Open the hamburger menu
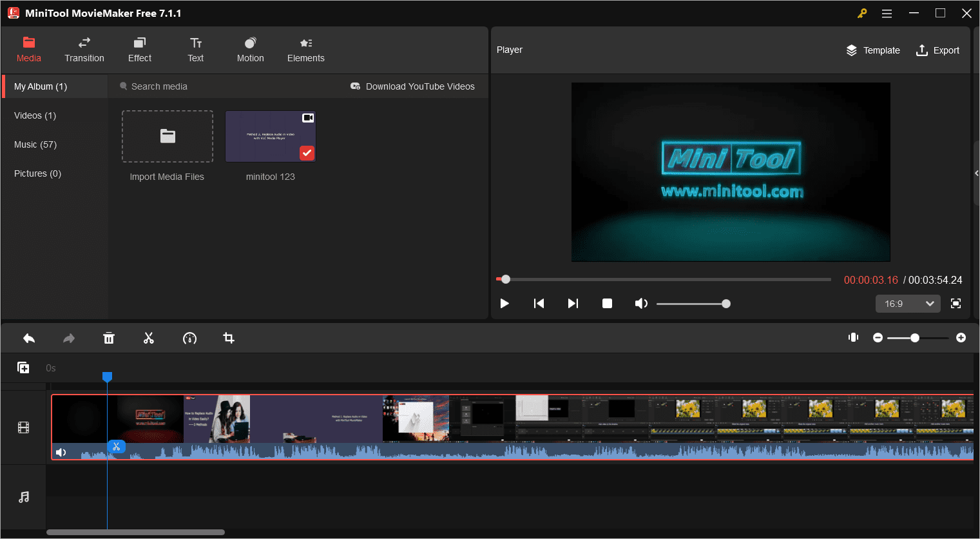Image resolution: width=980 pixels, height=539 pixels. tap(887, 14)
